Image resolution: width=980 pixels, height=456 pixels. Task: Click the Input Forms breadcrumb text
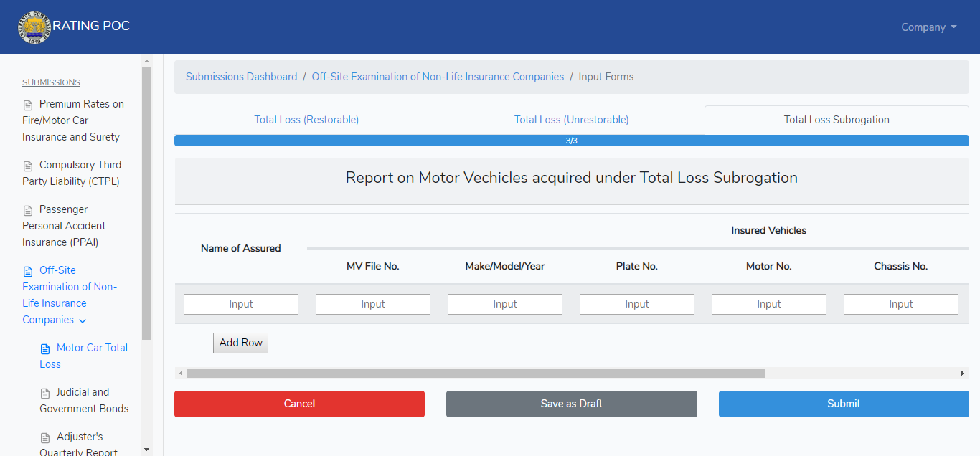pyautogui.click(x=606, y=77)
